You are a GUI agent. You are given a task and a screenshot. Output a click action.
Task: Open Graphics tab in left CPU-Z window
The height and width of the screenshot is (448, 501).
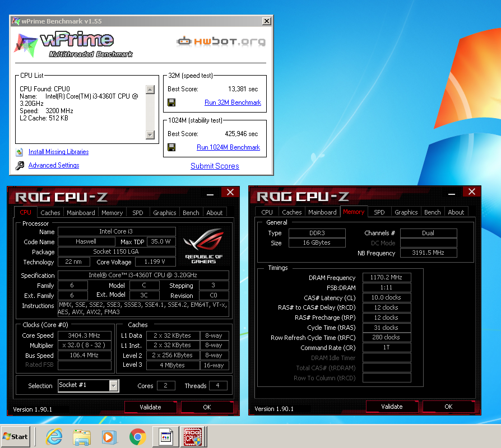[x=165, y=213]
